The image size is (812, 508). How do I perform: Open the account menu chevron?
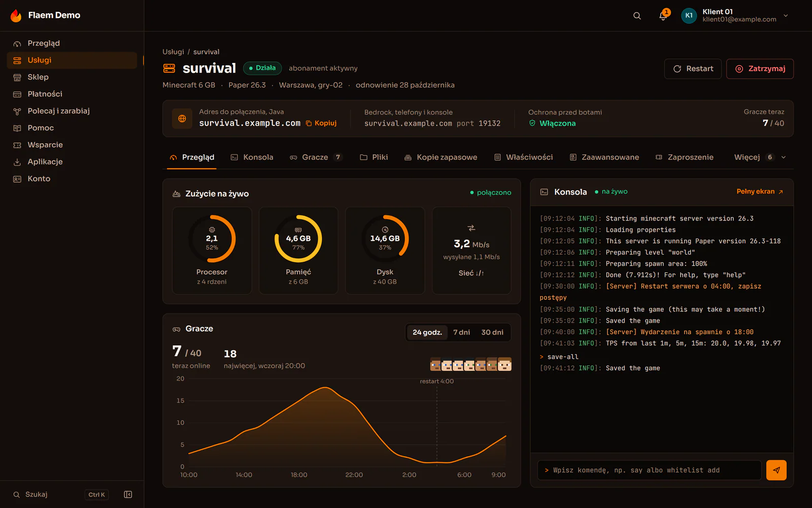(786, 16)
